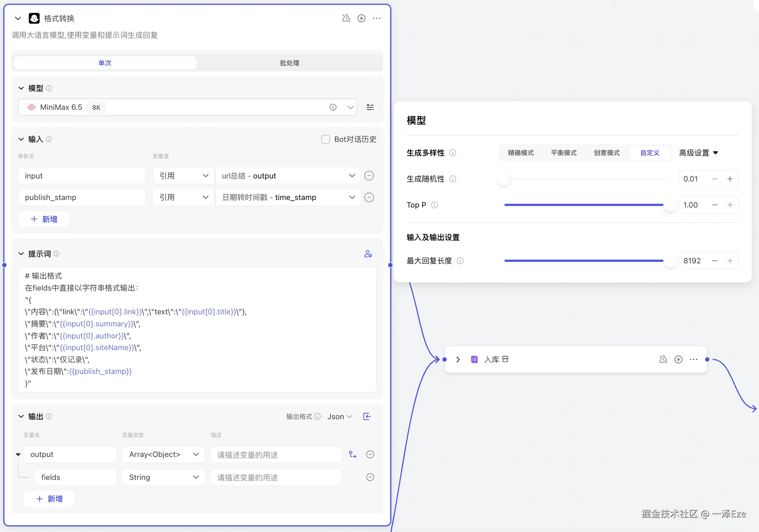Open model parameter settings icon beside MiniMax

pos(370,108)
